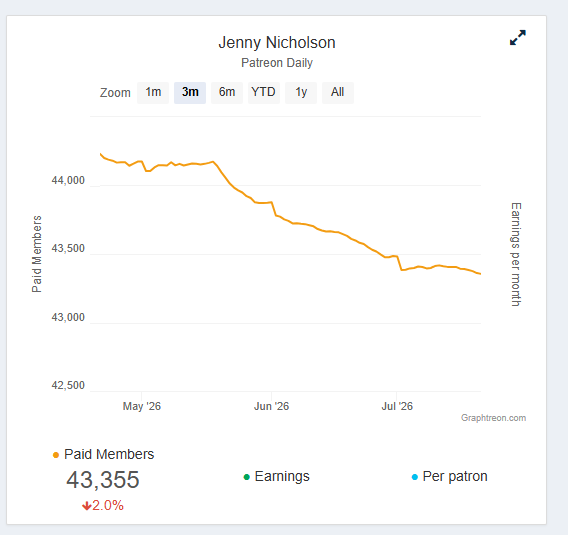Image resolution: width=568 pixels, height=535 pixels.
Task: Click the blue Per patron legend dot
Action: [415, 477]
